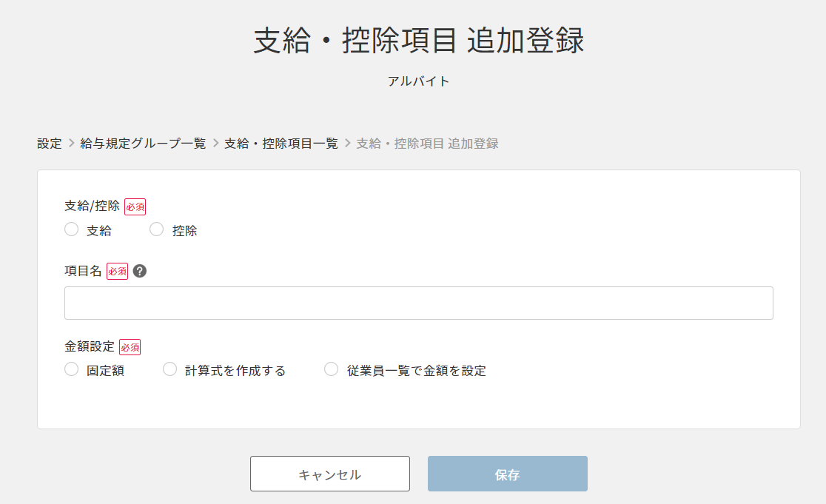Click the 支給・控除項目 追加登録 breadcrumb text
Screen dimensions: 826x504
coord(427,144)
